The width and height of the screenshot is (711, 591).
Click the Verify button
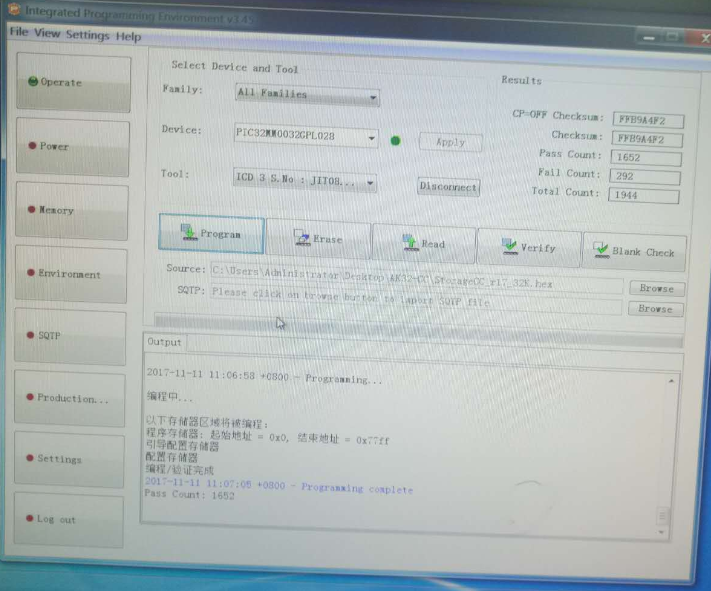coord(529,248)
